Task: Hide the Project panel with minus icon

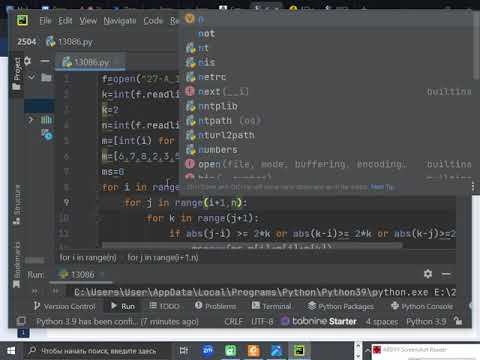Action: [45, 61]
